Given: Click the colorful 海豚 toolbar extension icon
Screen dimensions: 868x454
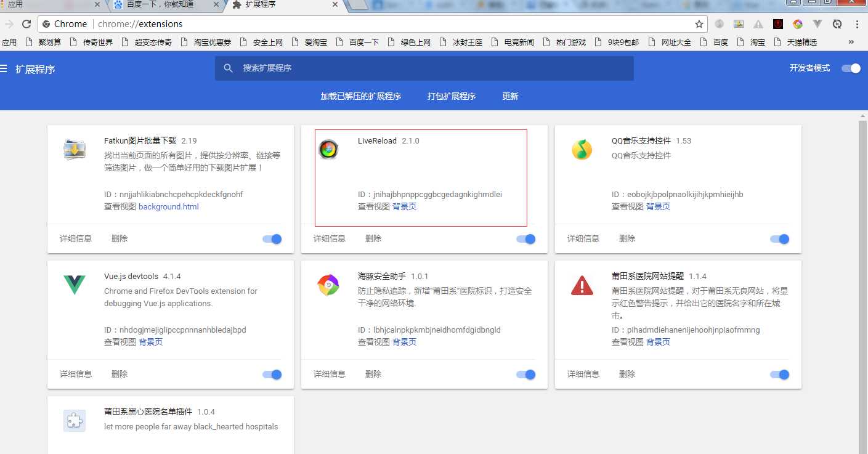Looking at the screenshot, I should [x=798, y=24].
